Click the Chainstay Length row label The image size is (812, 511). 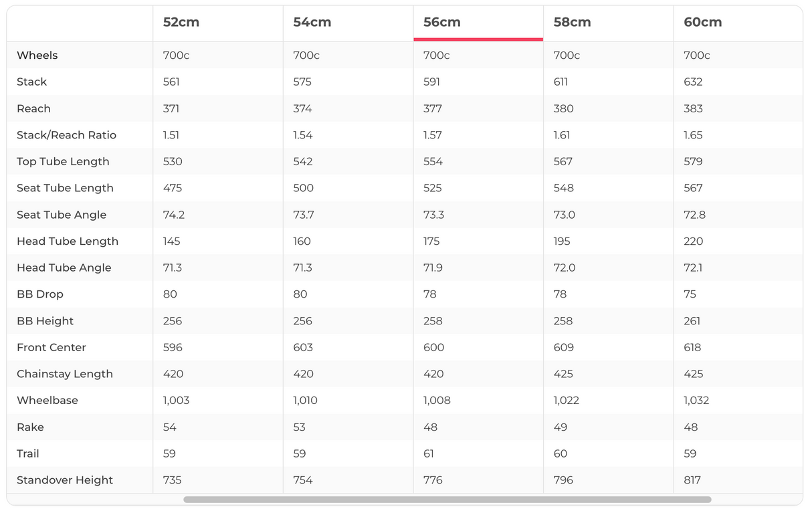coord(65,374)
